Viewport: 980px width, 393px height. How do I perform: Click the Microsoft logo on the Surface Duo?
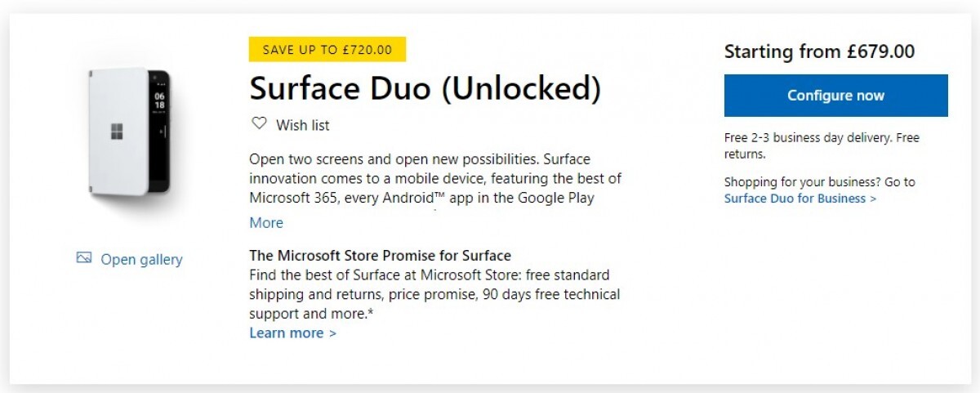[x=118, y=132]
